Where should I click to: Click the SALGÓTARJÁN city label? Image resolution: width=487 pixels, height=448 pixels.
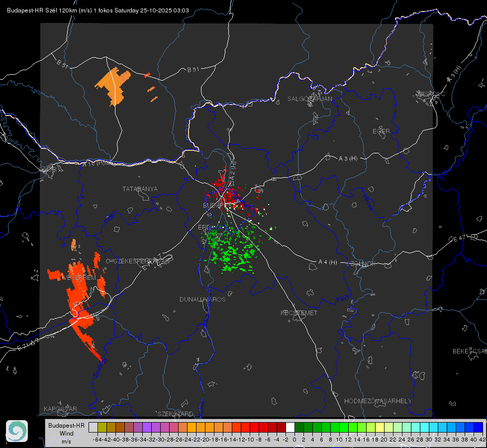click(309, 99)
